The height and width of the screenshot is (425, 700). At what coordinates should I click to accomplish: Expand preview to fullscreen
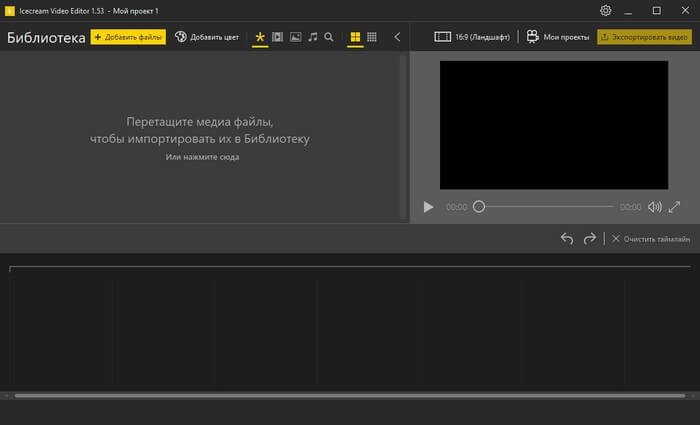[x=675, y=207]
